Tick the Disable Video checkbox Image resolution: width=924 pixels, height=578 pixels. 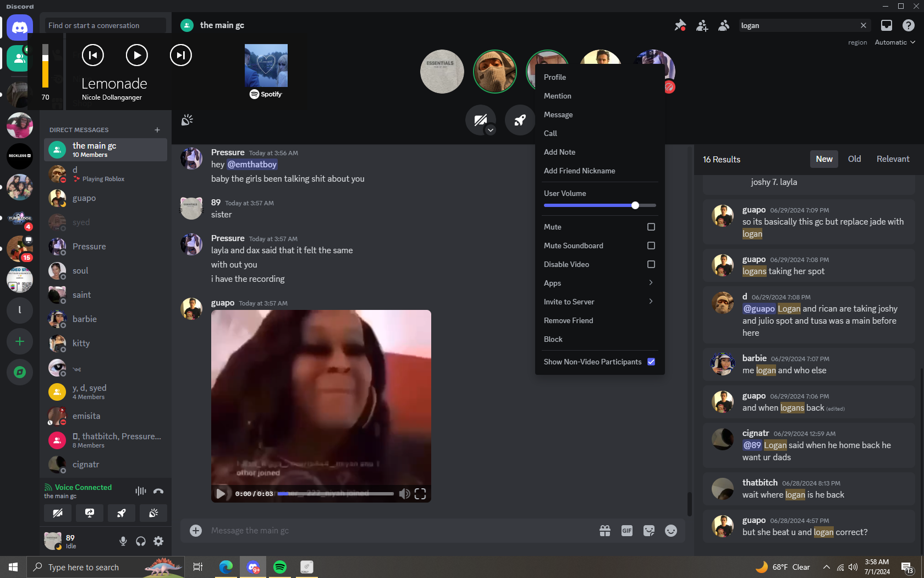(651, 264)
